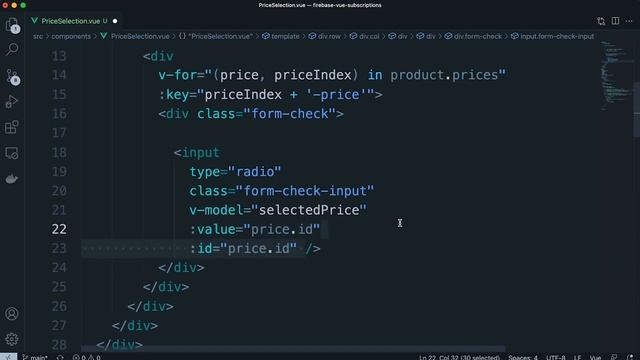This screenshot has height=360, width=640.
Task: Click the :id attribute on line 23
Action: point(201,249)
